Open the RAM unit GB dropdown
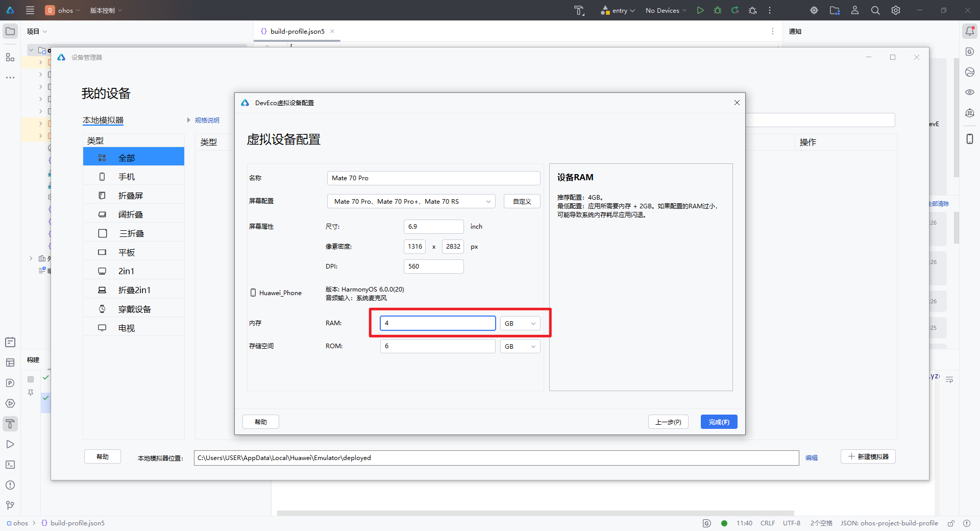This screenshot has height=531, width=980. click(x=520, y=324)
